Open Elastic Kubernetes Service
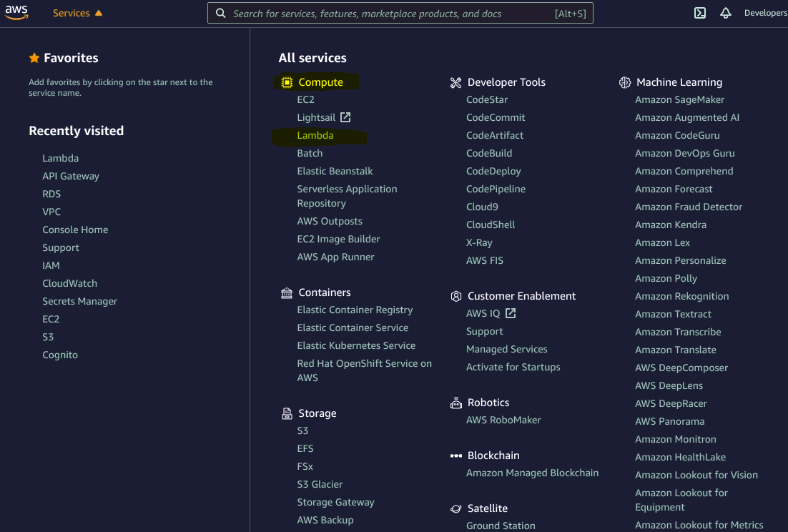 pos(356,345)
